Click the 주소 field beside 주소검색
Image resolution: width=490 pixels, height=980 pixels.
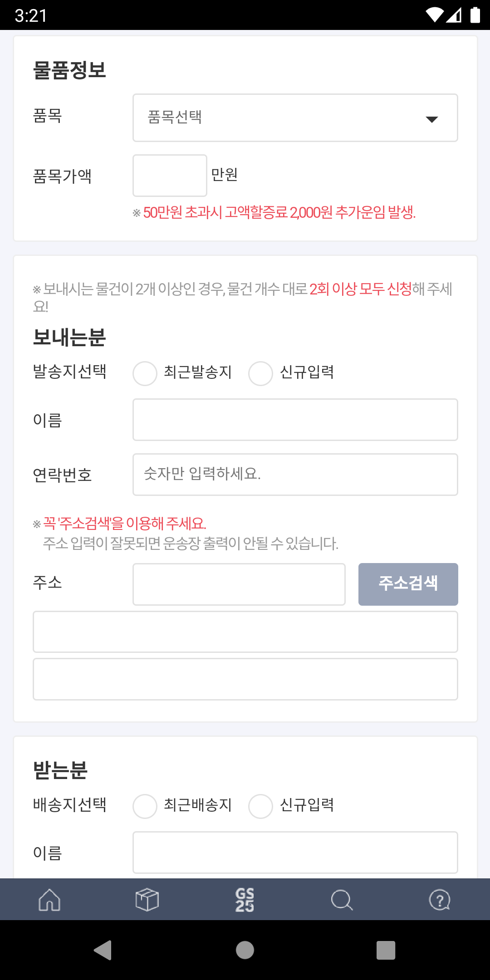coord(239,584)
